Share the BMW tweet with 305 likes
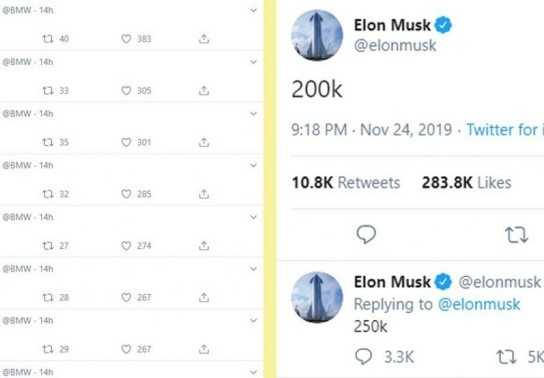The height and width of the screenshot is (378, 544). click(x=204, y=91)
